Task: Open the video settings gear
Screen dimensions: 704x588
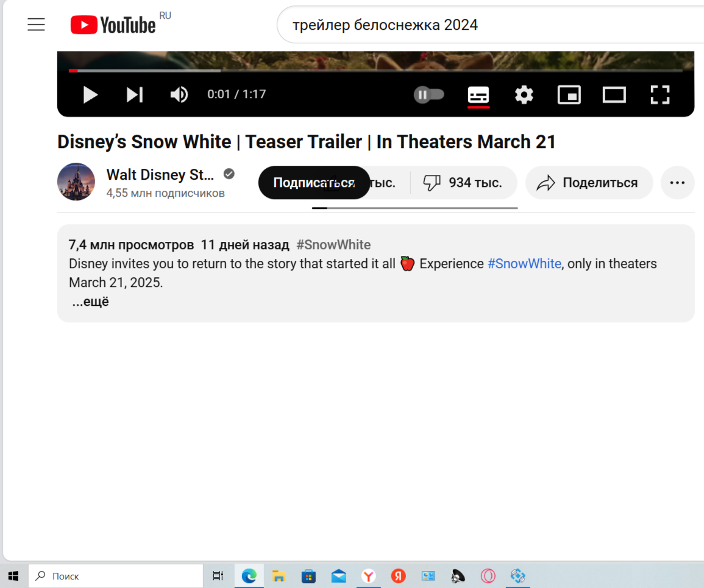Action: point(524,94)
